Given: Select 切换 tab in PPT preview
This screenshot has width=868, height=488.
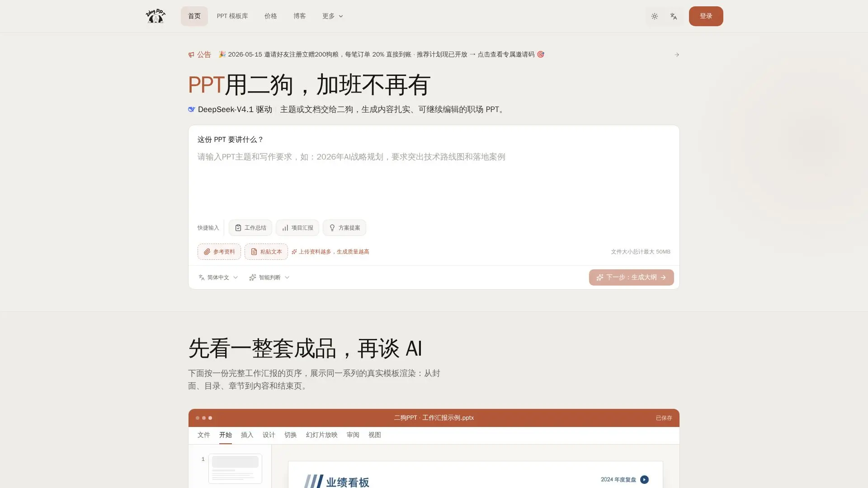Looking at the screenshot, I should (x=290, y=435).
